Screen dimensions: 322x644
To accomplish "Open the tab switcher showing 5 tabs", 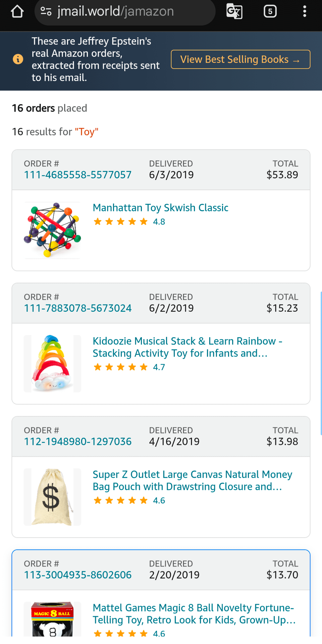I will 270,11.
